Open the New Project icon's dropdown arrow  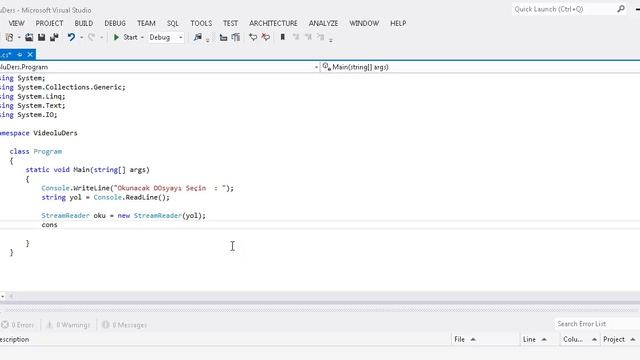[x=19, y=38]
